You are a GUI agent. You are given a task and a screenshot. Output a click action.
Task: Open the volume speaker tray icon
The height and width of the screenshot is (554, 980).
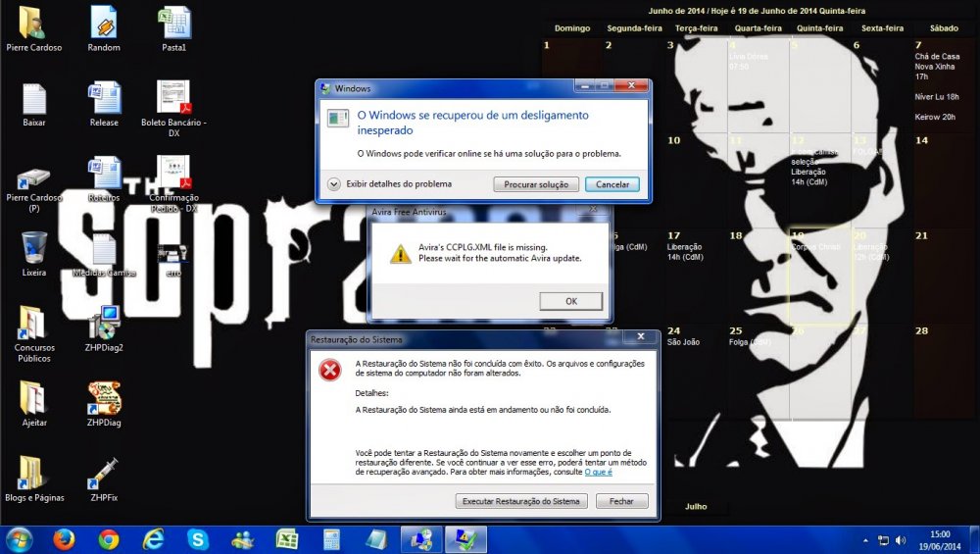[x=901, y=540]
